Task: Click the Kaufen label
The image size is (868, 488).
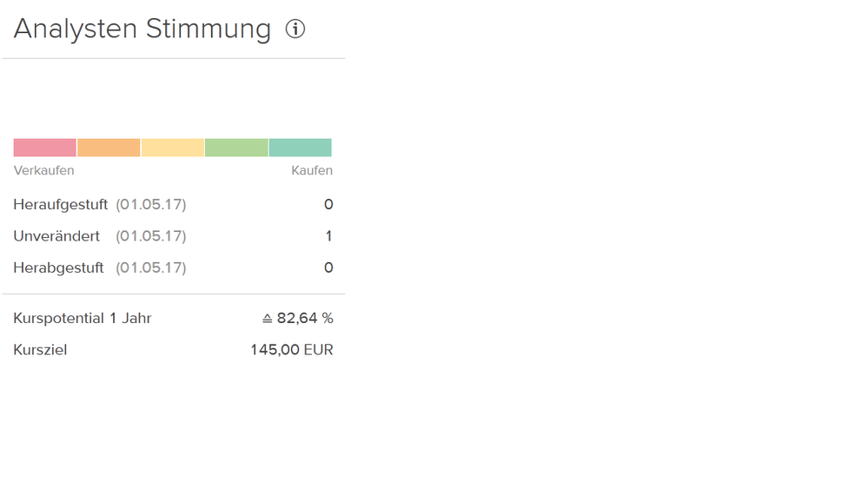Action: [312, 170]
